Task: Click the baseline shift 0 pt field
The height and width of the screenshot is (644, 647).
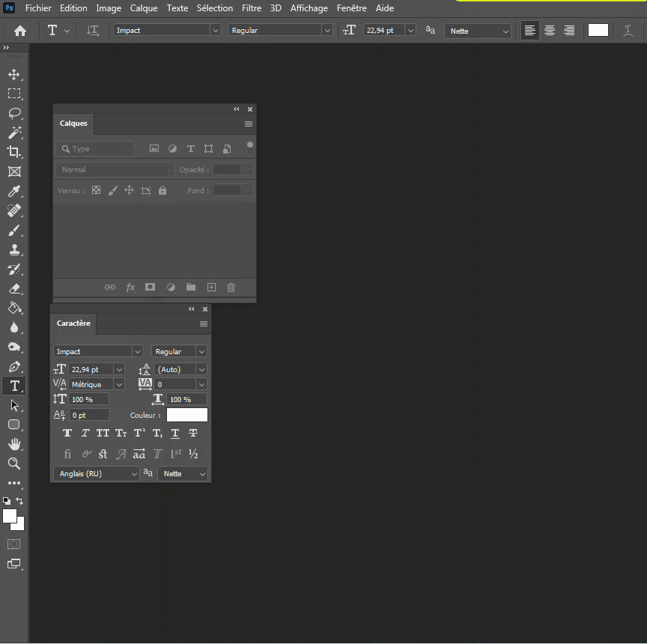Action: tap(89, 415)
